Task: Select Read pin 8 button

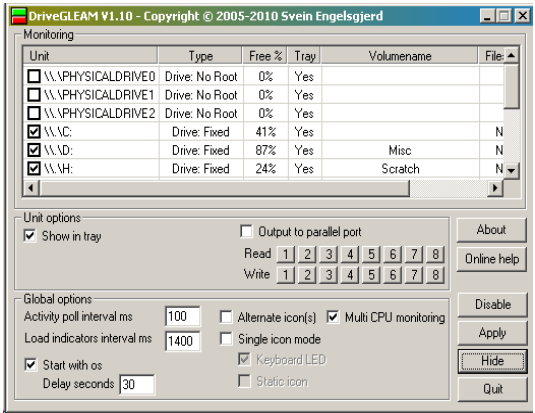Action: click(x=435, y=254)
